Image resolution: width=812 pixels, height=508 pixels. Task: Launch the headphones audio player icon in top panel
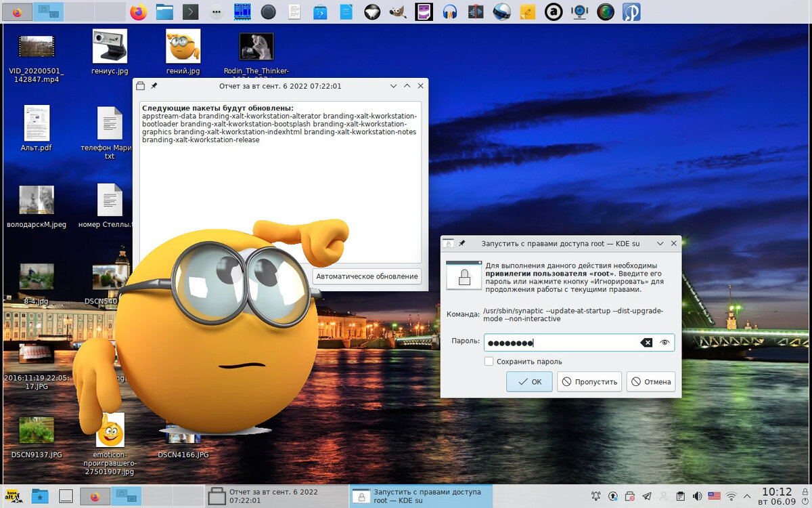(450, 12)
